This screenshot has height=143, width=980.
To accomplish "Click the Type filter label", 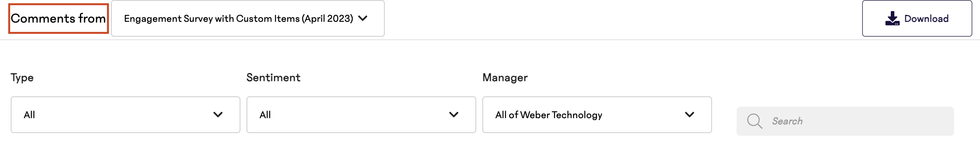I will (x=22, y=78).
